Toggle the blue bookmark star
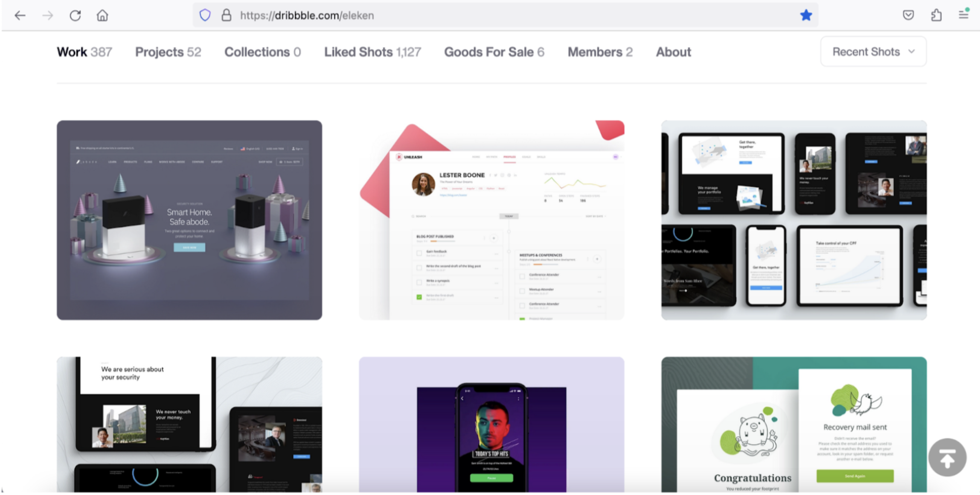The image size is (980, 495). 806,15
